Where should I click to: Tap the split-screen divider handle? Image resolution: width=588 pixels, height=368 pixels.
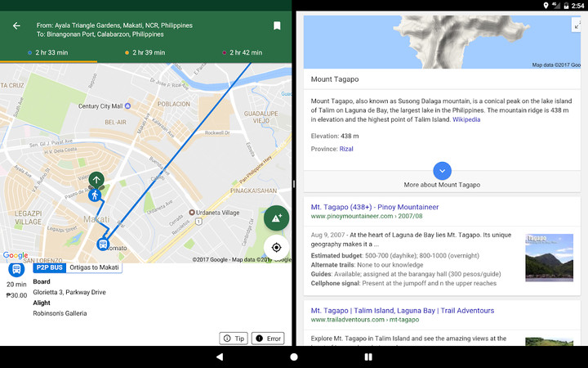(x=294, y=184)
